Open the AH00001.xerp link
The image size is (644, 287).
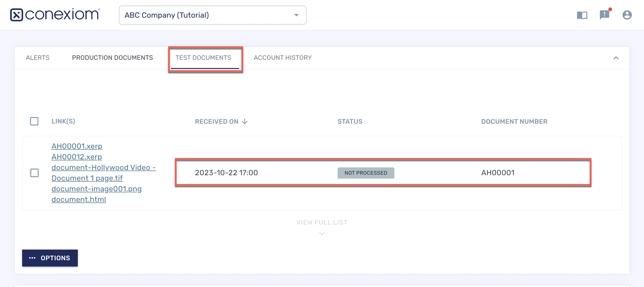point(77,146)
